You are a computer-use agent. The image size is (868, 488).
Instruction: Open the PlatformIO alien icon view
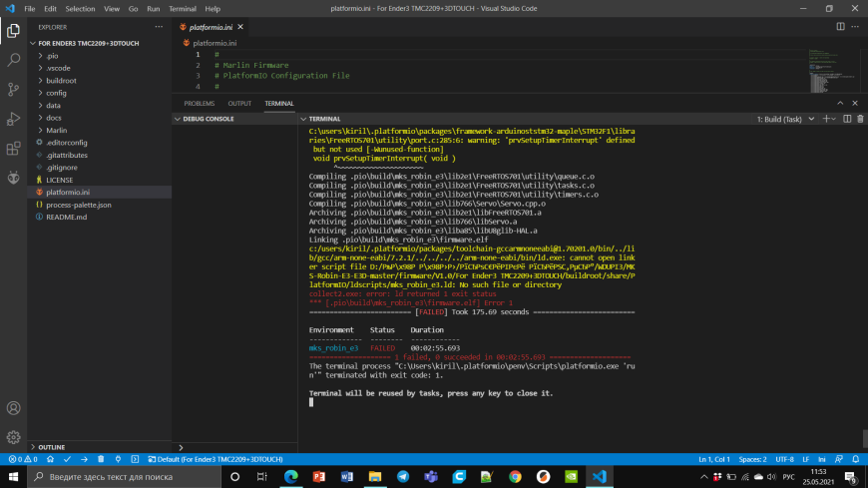tap(13, 178)
